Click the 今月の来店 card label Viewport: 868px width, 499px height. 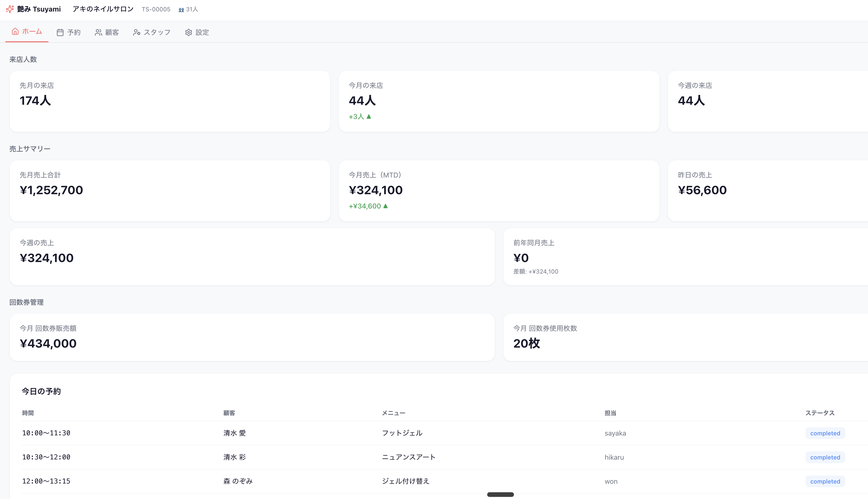tap(366, 85)
